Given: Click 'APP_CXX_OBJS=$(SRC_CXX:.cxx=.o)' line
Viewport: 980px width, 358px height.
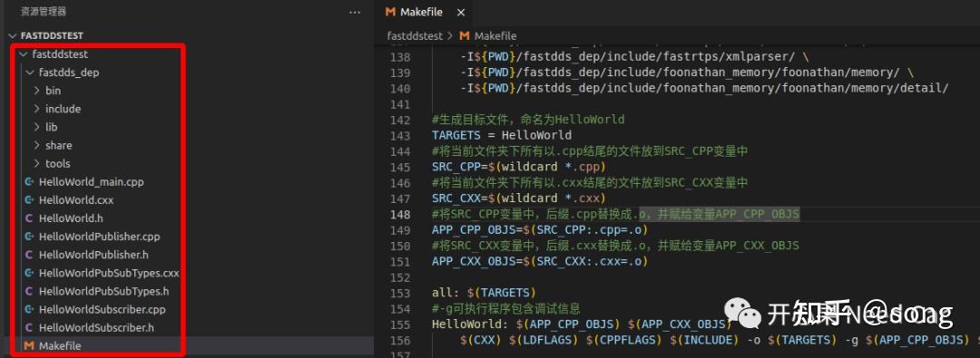Looking at the screenshot, I should pos(540,262).
